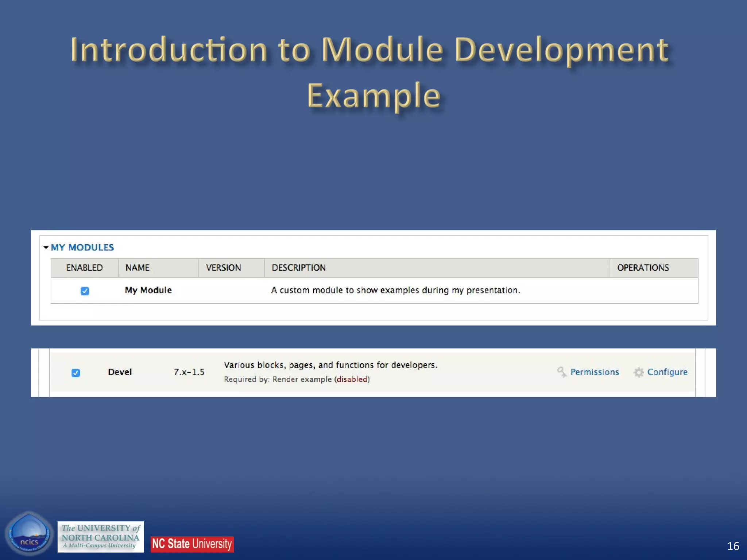Viewport: 747px width, 560px height.
Task: Click slide number 16
Action: [x=733, y=546]
